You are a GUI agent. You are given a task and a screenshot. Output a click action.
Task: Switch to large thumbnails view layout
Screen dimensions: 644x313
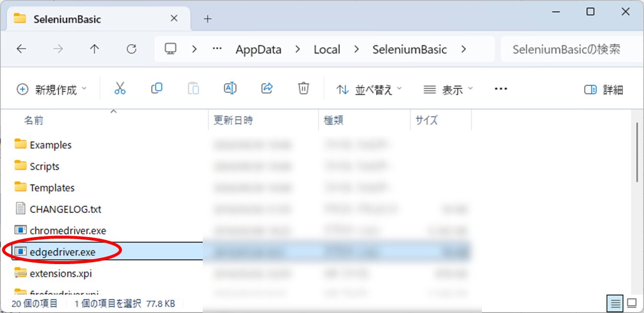click(632, 303)
